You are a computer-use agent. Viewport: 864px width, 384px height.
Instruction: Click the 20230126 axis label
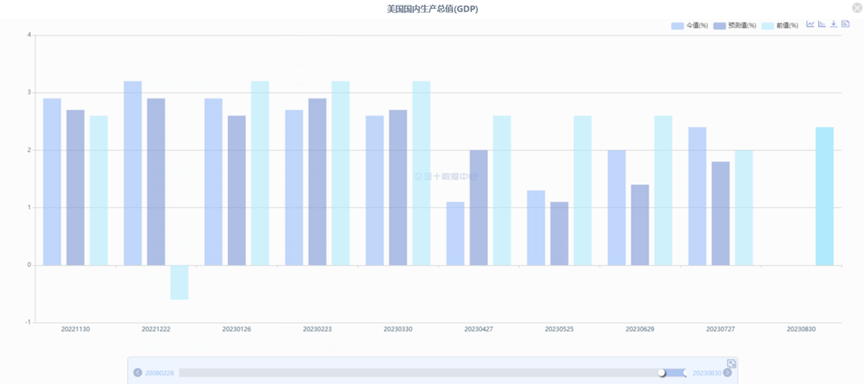pyautogui.click(x=236, y=329)
